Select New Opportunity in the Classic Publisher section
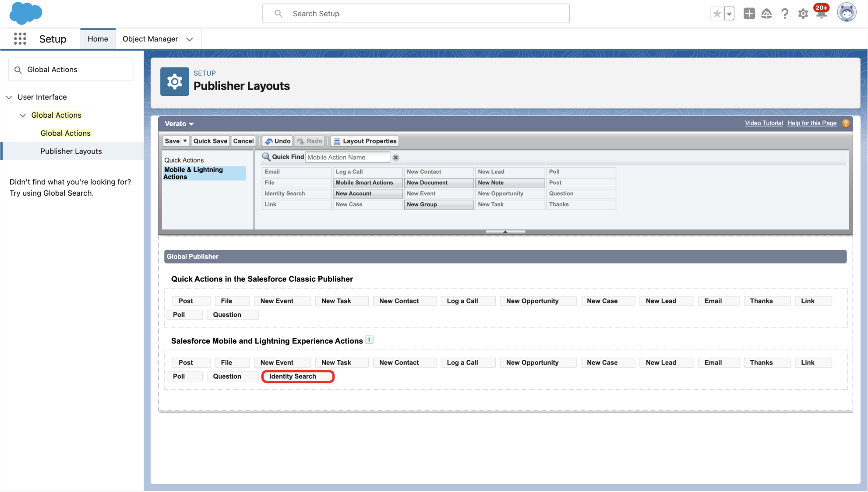The image size is (868, 492). pos(538,301)
